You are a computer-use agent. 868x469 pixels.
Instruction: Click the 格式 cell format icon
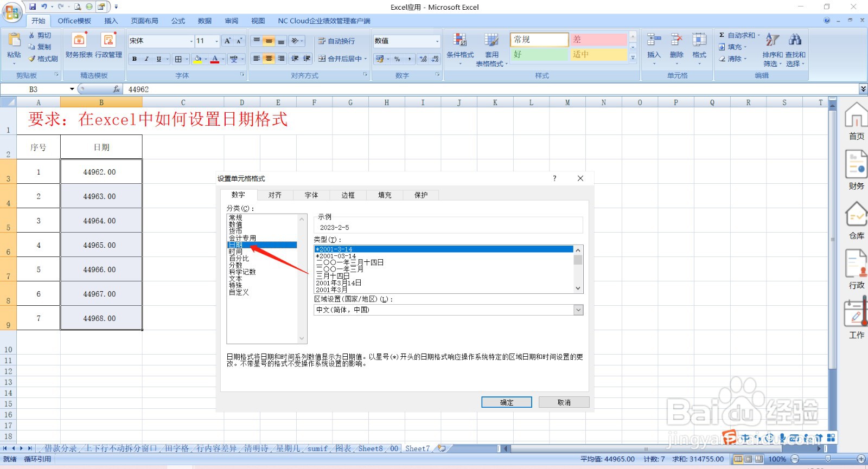coord(699,40)
